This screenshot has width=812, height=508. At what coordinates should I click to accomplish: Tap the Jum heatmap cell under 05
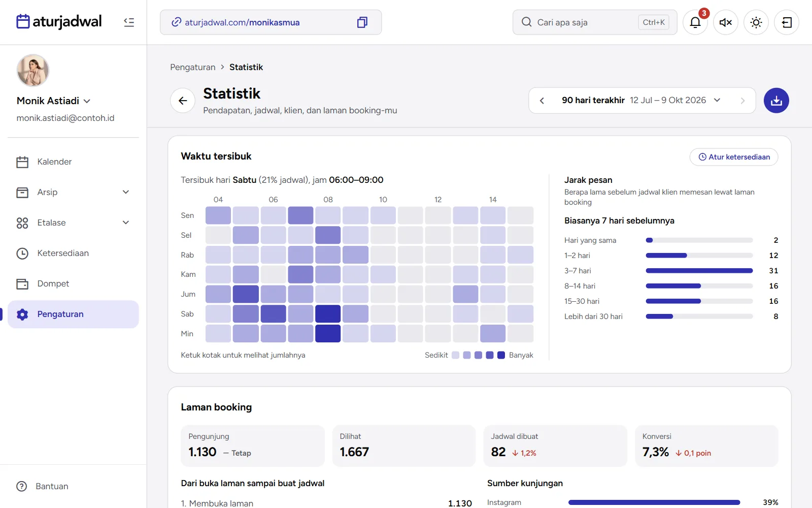pos(246,294)
